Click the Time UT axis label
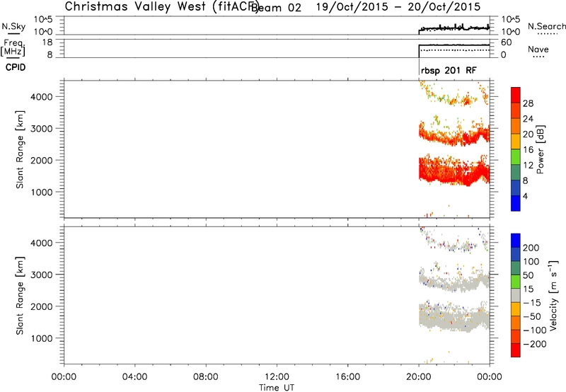The width and height of the screenshot is (566, 392). click(x=277, y=388)
